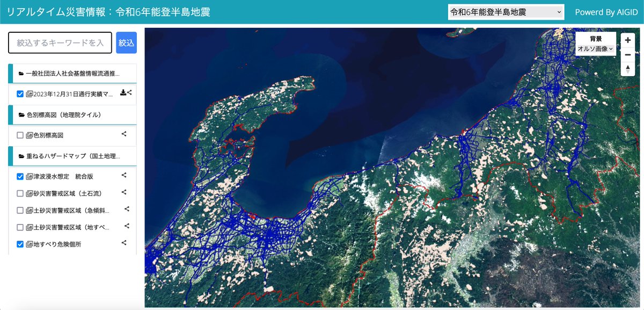
Task: Click image icon beside 土砂災害警戒区域（地すべ
Action: point(30,228)
